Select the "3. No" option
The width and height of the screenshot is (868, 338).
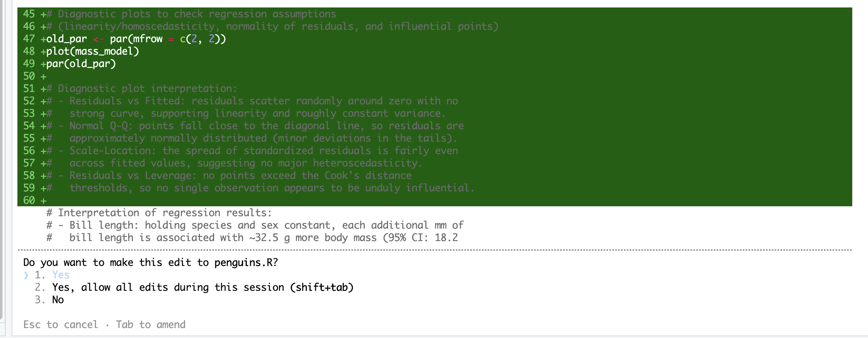49,300
